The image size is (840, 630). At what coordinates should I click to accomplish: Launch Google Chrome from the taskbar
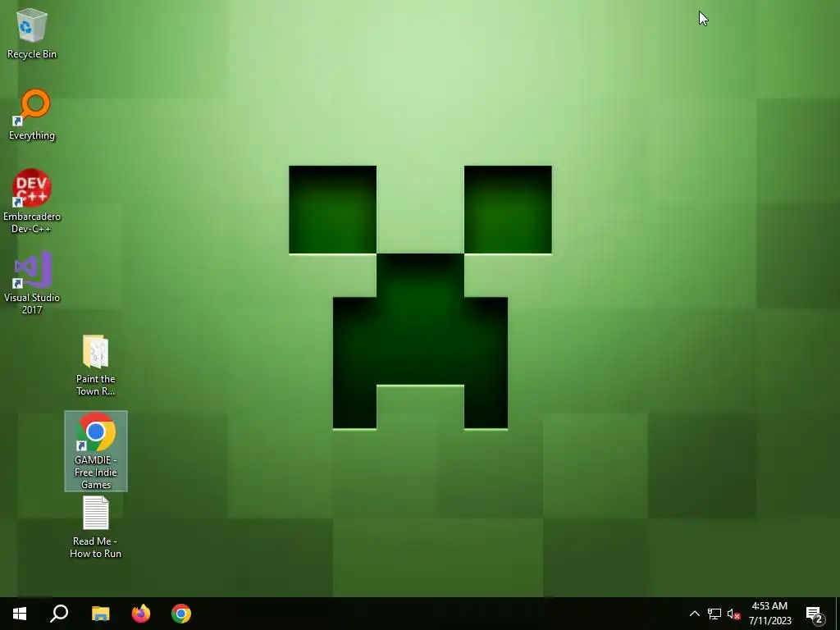pos(181,614)
